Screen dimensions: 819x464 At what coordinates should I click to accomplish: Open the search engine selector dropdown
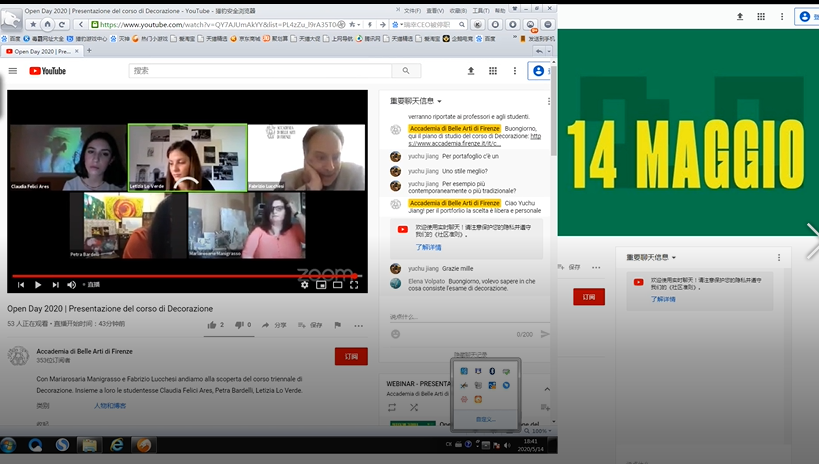coord(397,24)
